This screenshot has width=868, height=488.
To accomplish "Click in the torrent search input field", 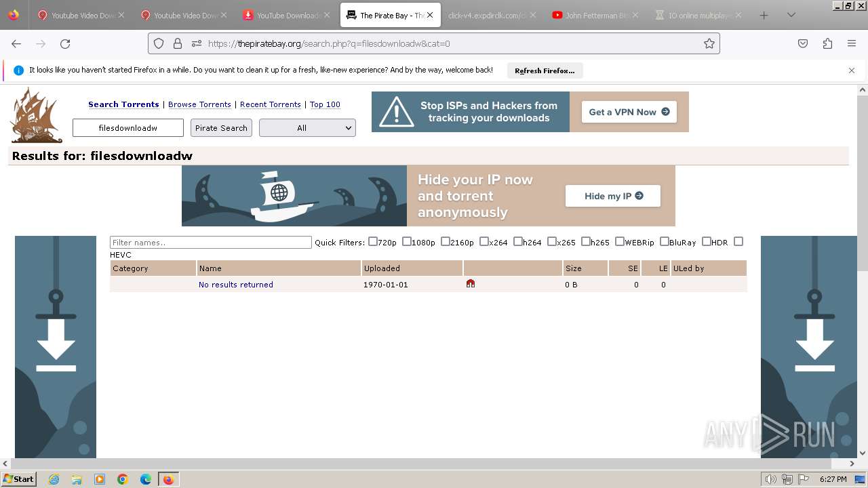I will pyautogui.click(x=128, y=127).
